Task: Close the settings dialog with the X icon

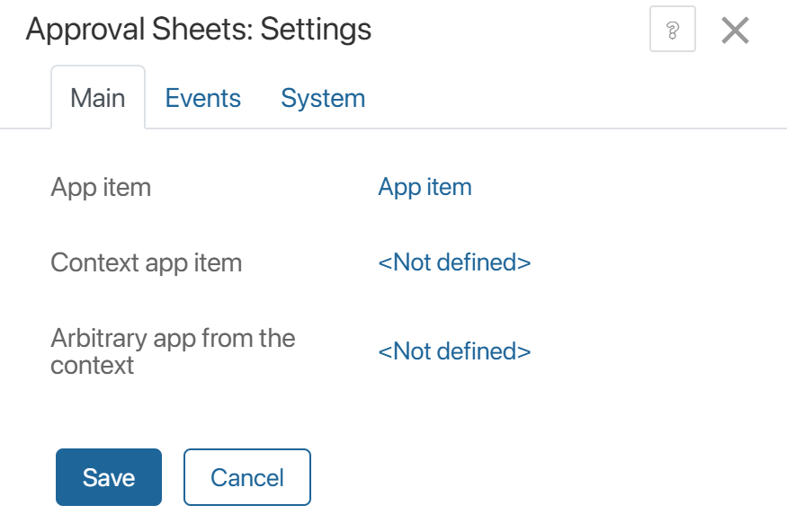Action: 736,29
